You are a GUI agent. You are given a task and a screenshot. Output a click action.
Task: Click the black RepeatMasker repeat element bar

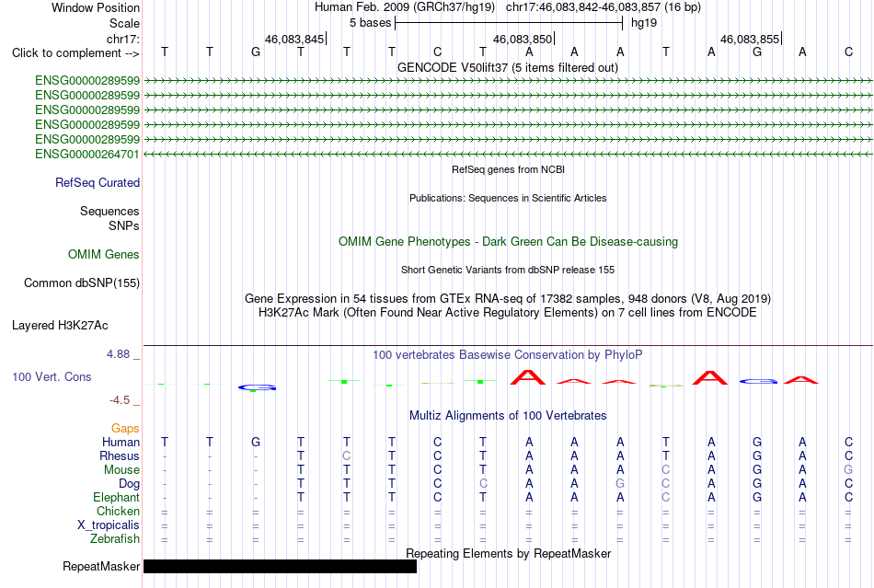click(280, 567)
